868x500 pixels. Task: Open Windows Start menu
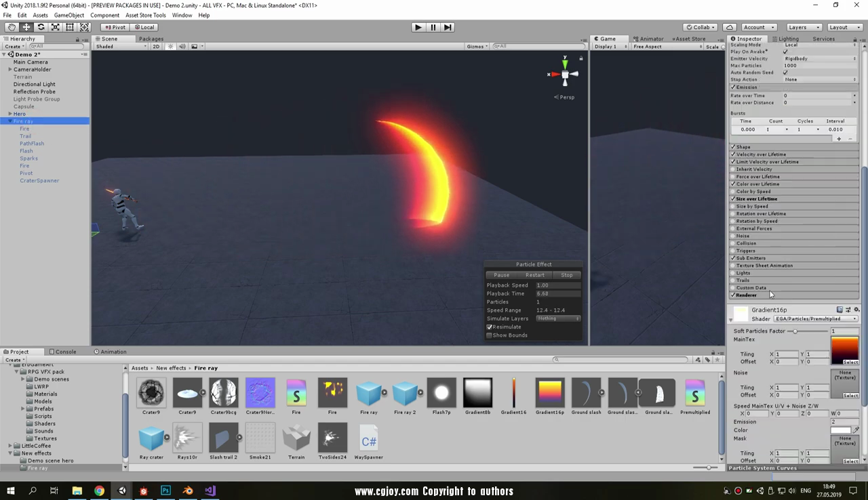click(x=10, y=491)
